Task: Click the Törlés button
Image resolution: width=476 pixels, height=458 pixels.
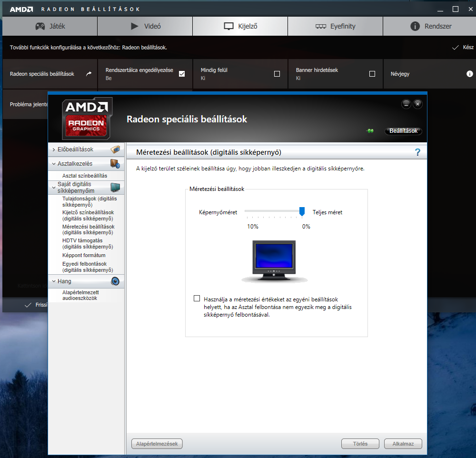Action: point(360,444)
